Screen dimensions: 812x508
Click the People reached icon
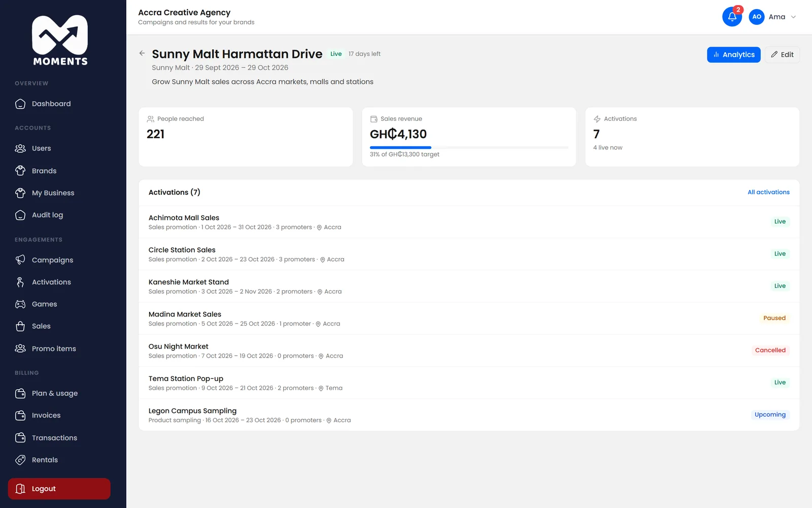tap(150, 119)
